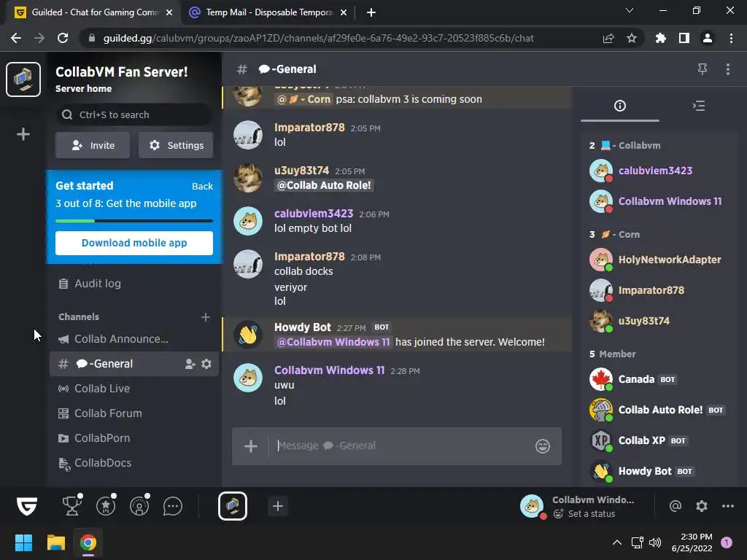Open the 2:30 PM clock and calendar
Screen dimensions: 747x560
point(692,542)
